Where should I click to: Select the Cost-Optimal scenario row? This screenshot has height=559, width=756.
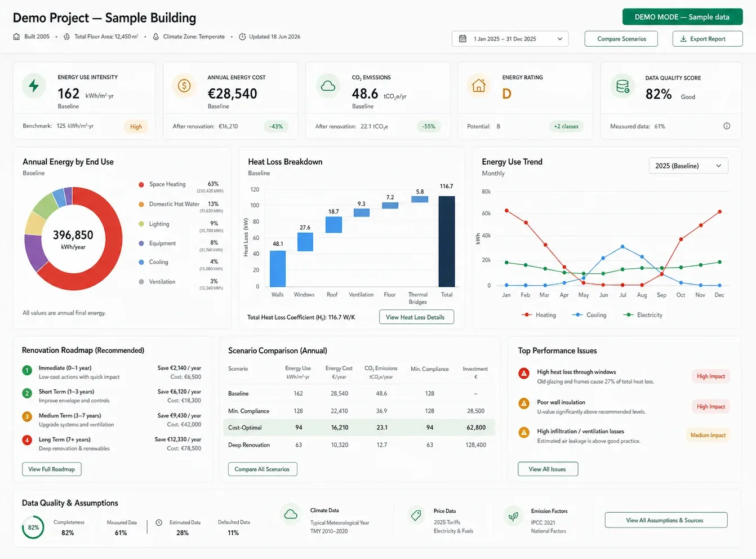coord(359,427)
